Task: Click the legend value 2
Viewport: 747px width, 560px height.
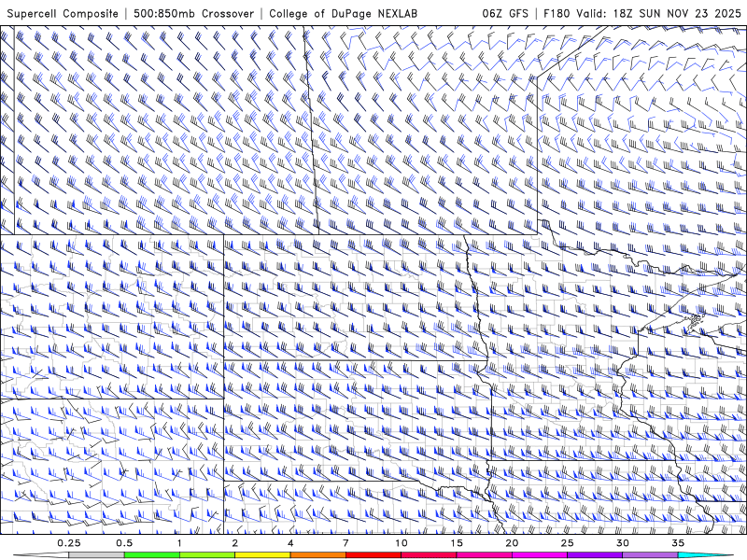Action: tap(235, 543)
